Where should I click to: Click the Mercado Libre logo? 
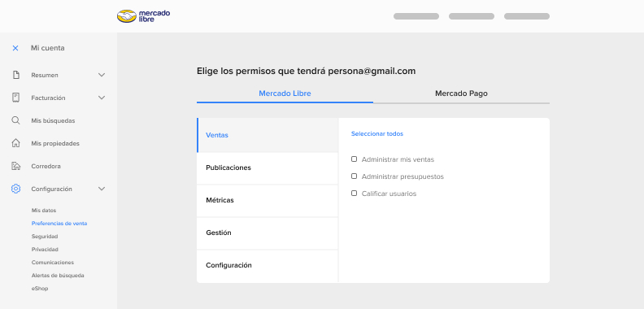143,16
